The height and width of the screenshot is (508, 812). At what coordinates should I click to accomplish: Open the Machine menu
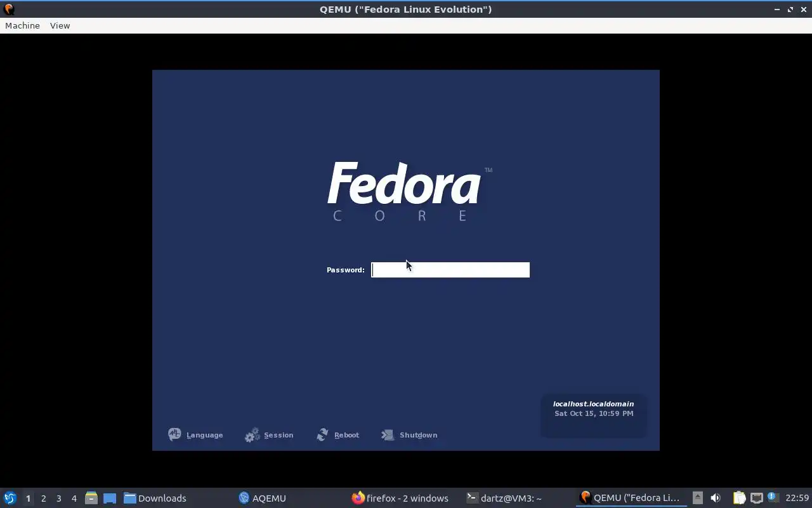coord(22,25)
